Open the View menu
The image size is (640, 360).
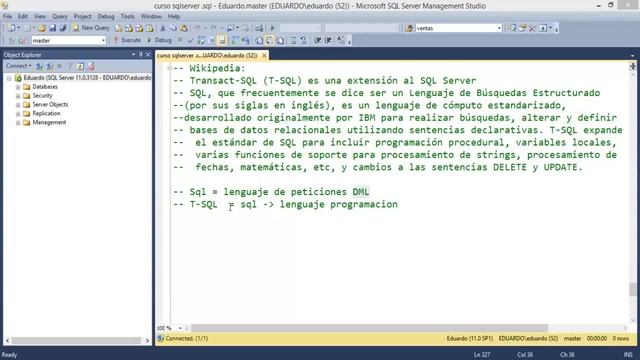(40, 16)
